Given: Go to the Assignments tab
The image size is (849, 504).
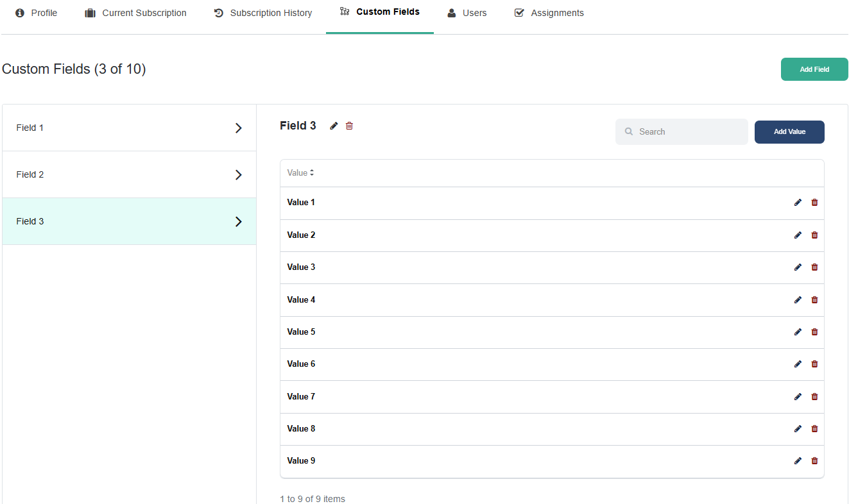Looking at the screenshot, I should pos(549,13).
